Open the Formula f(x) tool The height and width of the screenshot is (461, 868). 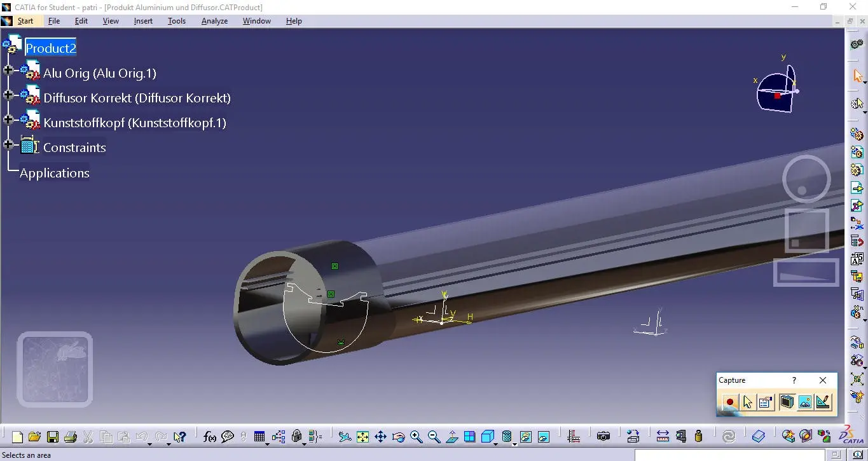(x=209, y=437)
